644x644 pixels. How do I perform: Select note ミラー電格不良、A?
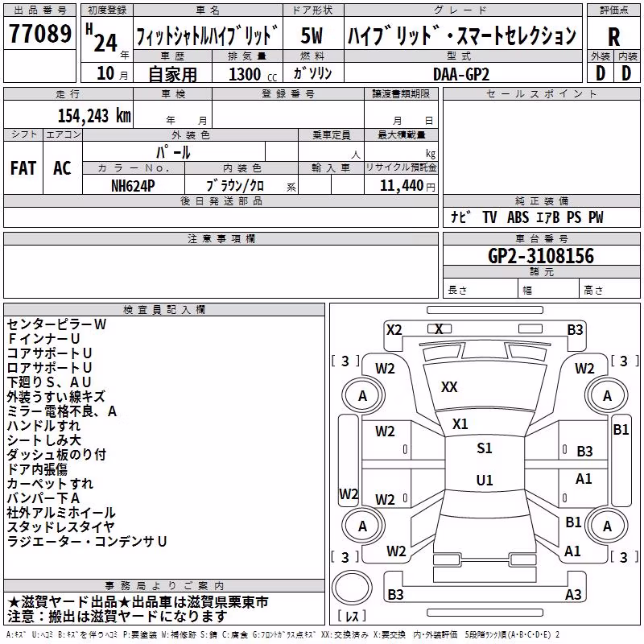click(x=62, y=411)
